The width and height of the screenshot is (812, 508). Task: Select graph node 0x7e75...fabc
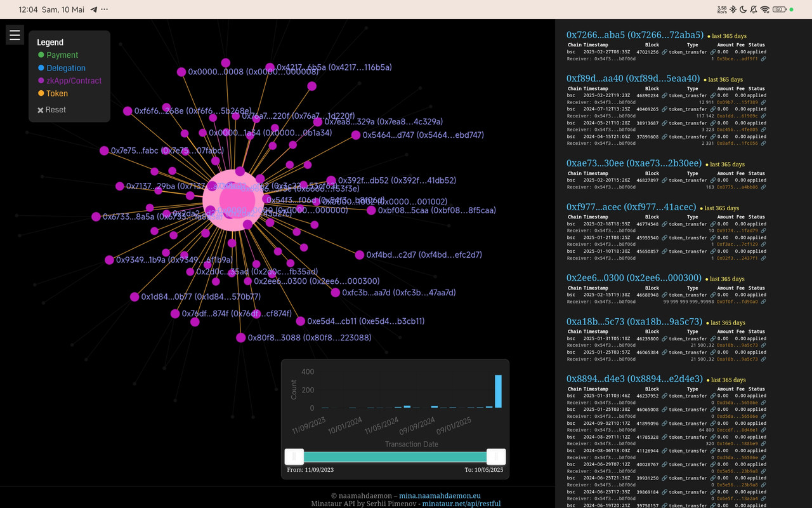click(104, 150)
